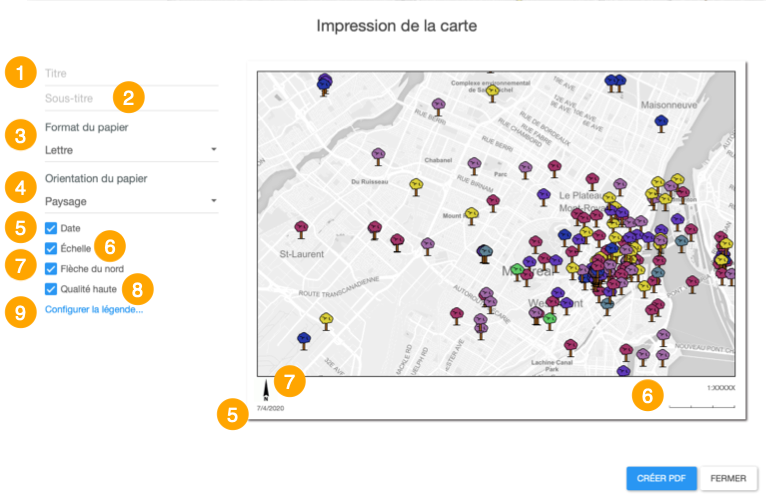Viewport: 766px width, 500px height.
Task: Open the Configurer la légende link
Action: coord(94,309)
